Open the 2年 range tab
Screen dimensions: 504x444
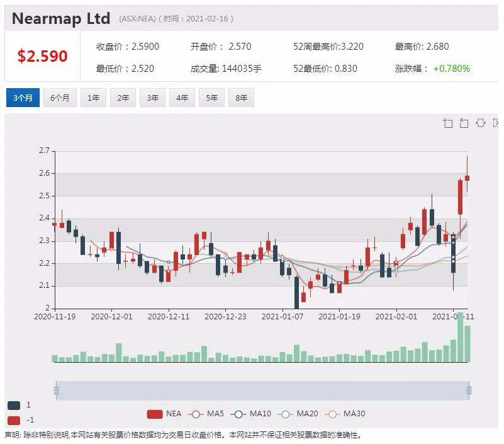coord(123,98)
